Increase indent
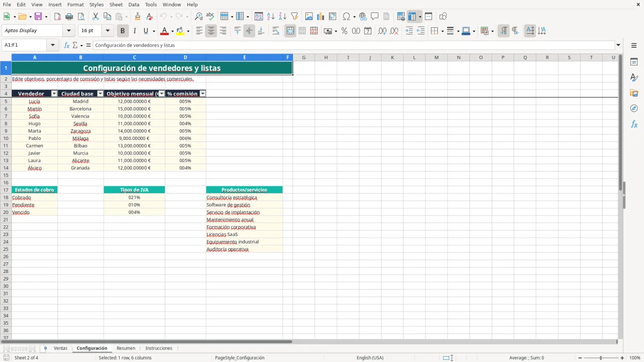The height and width of the screenshot is (362, 644). pyautogui.click(x=409, y=31)
